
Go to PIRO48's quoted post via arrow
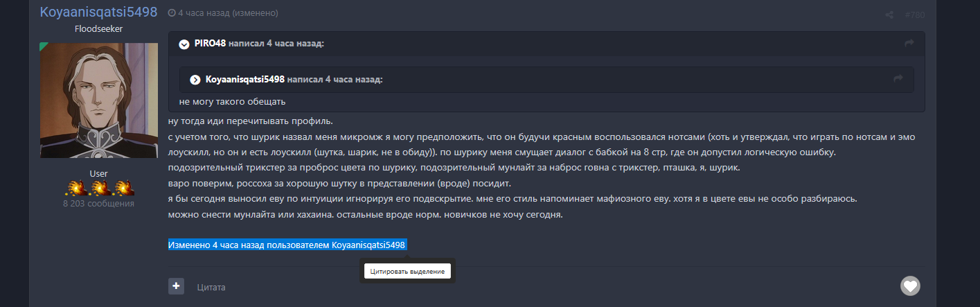tap(909, 44)
